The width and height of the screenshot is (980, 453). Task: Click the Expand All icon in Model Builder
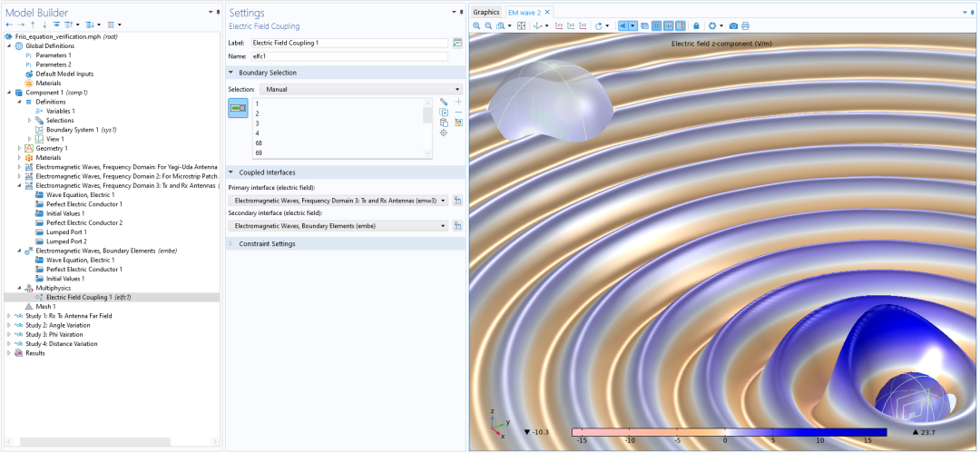coord(89,25)
